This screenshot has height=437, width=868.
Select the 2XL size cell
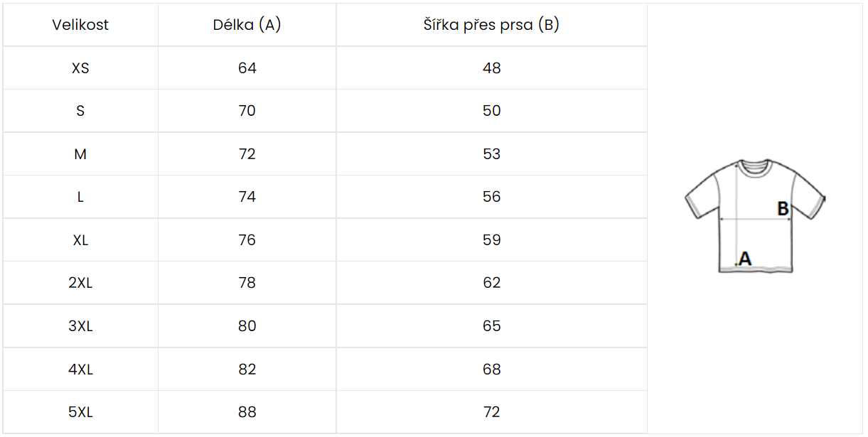pos(80,283)
